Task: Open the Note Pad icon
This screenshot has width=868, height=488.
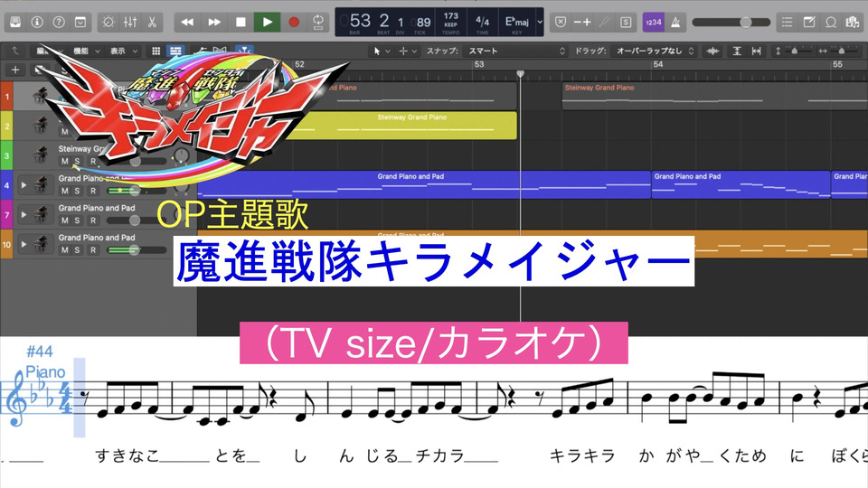Action: coord(808,22)
